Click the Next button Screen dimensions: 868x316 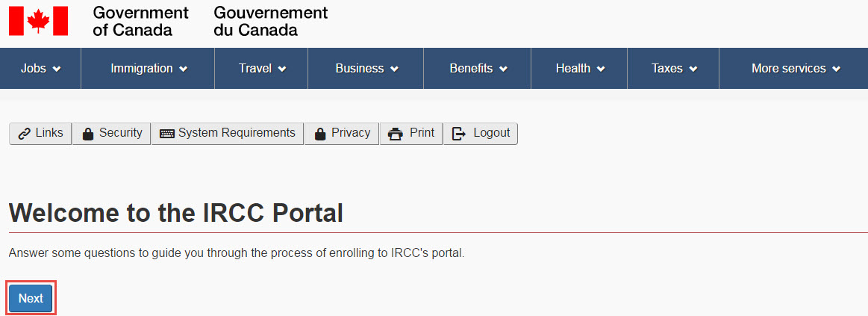point(31,298)
